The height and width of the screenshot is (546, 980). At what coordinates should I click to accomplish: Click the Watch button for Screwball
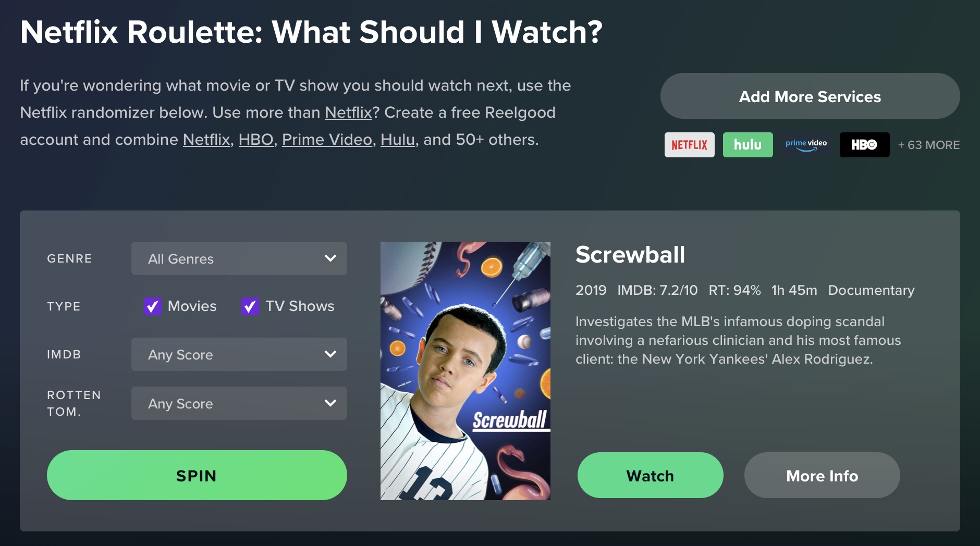pos(651,475)
